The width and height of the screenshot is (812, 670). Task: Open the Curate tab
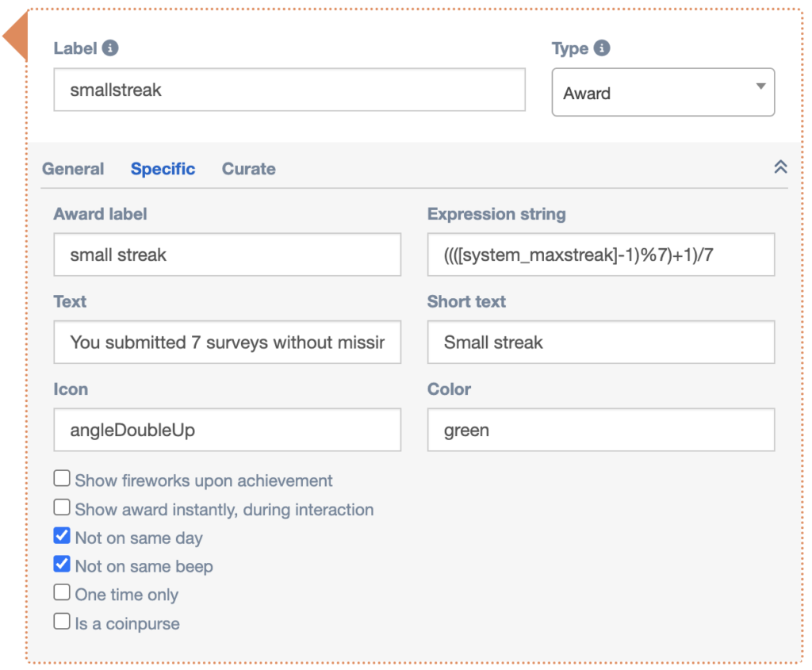click(248, 169)
